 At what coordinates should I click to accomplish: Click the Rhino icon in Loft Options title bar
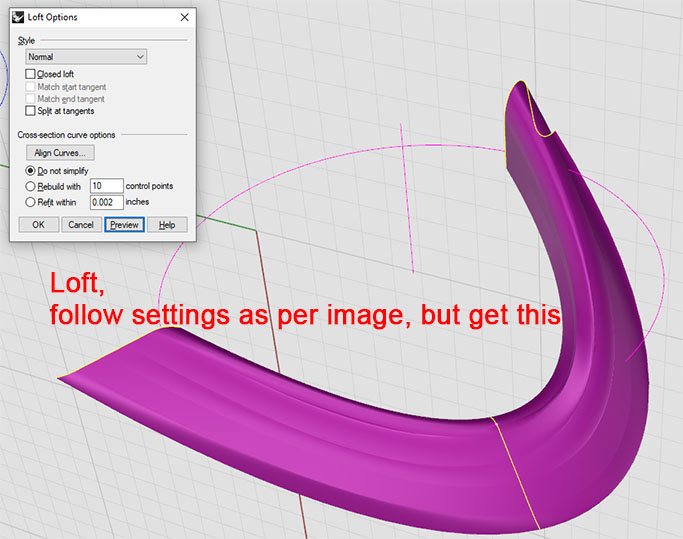click(x=18, y=17)
